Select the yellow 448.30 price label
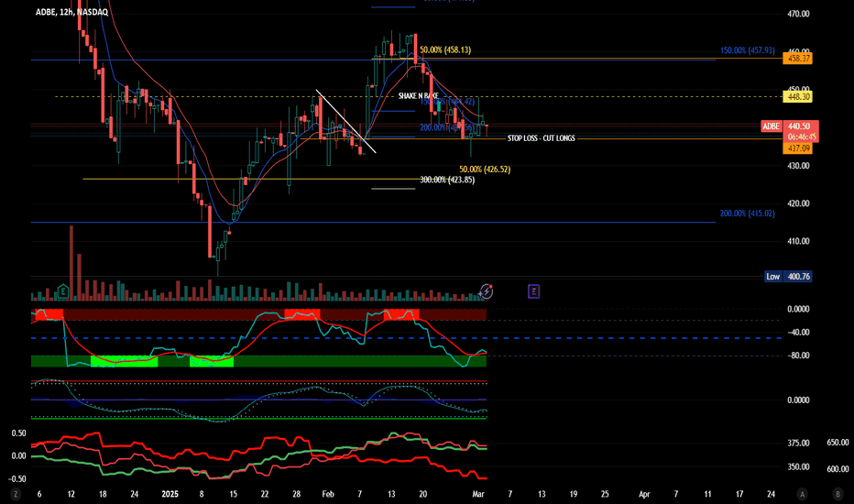The width and height of the screenshot is (854, 504). click(798, 96)
